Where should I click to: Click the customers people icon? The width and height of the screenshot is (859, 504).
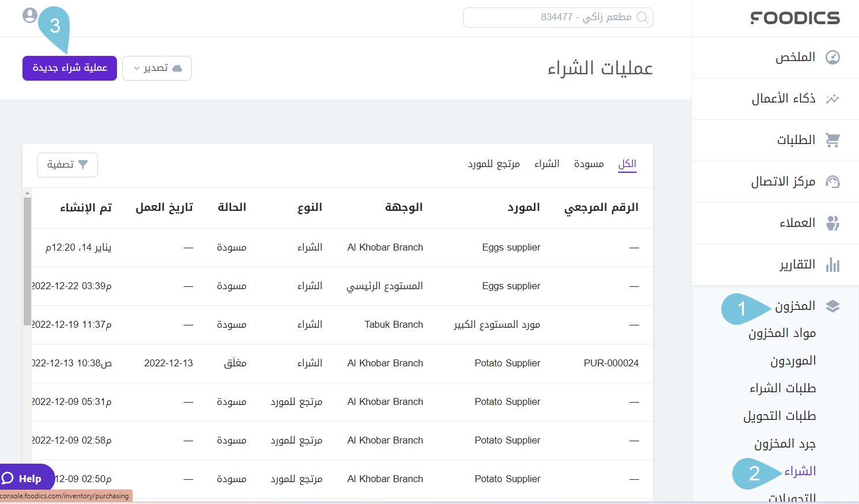[832, 223]
